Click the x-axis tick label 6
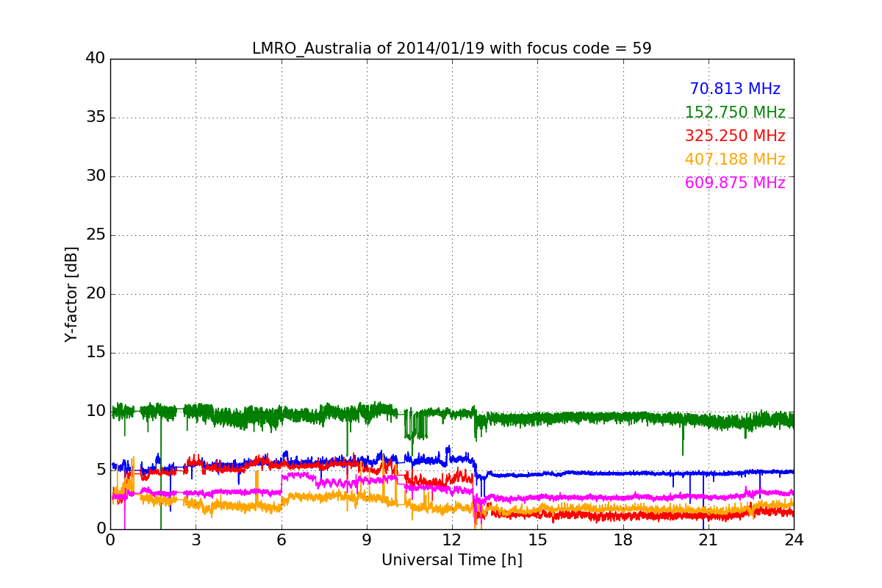Screen dimensions: 882x588 pos(281,539)
